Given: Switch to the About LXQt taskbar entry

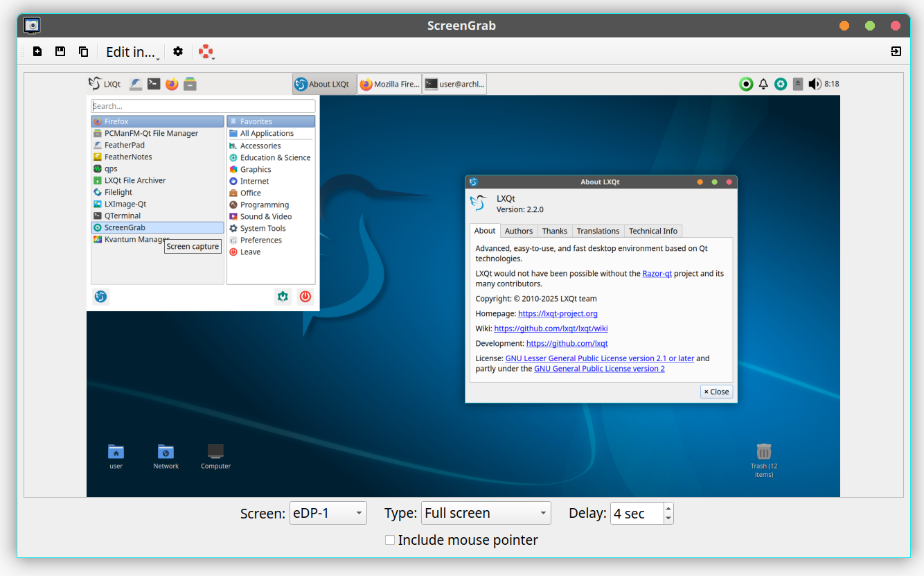Looking at the screenshot, I should 324,84.
